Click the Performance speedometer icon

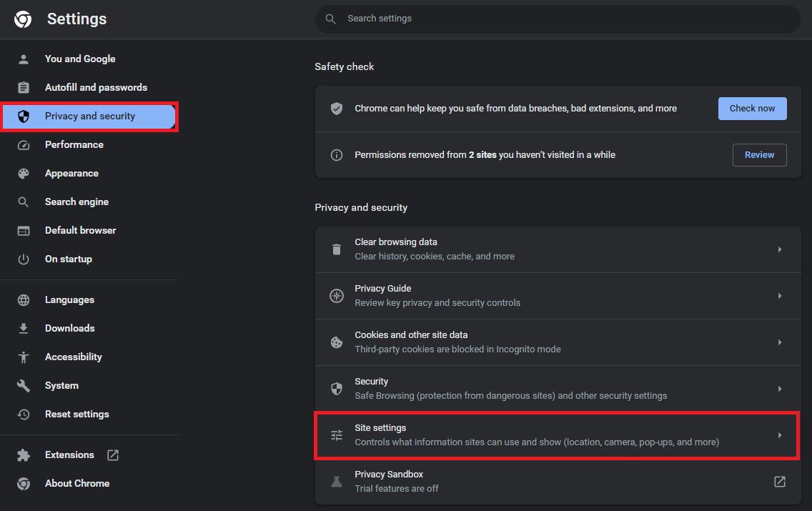(x=24, y=145)
